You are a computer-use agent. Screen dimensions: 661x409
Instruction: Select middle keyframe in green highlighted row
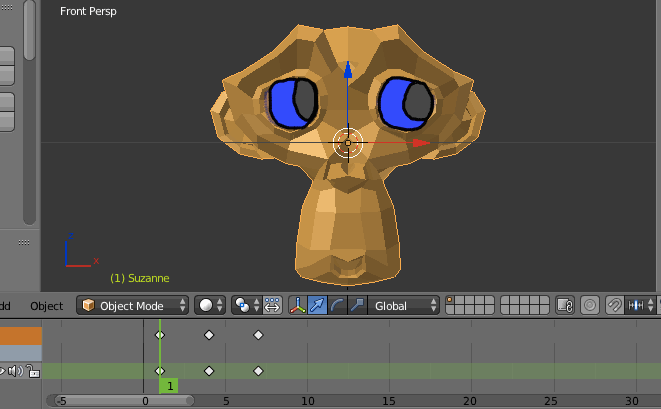pos(209,371)
